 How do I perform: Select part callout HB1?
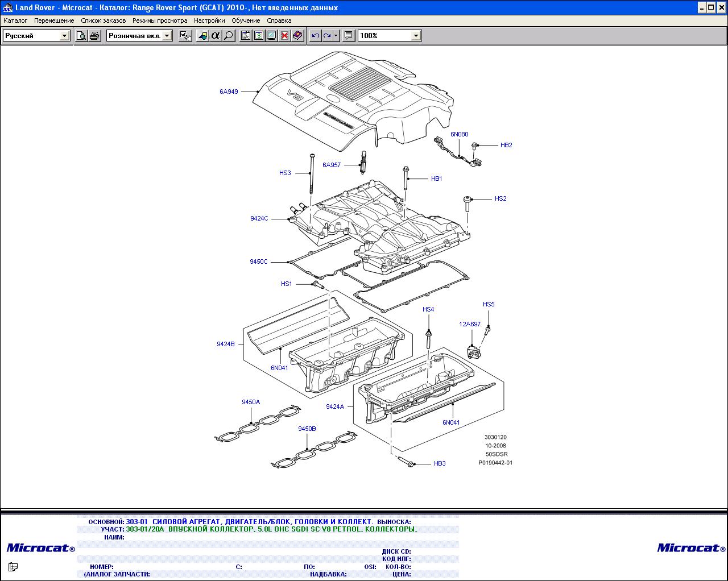[436, 179]
